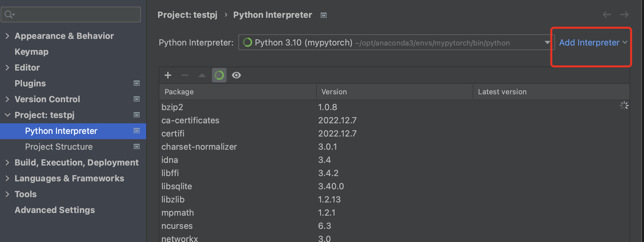Open Add Interpreter menu
The image size is (644, 242).
coord(593,43)
